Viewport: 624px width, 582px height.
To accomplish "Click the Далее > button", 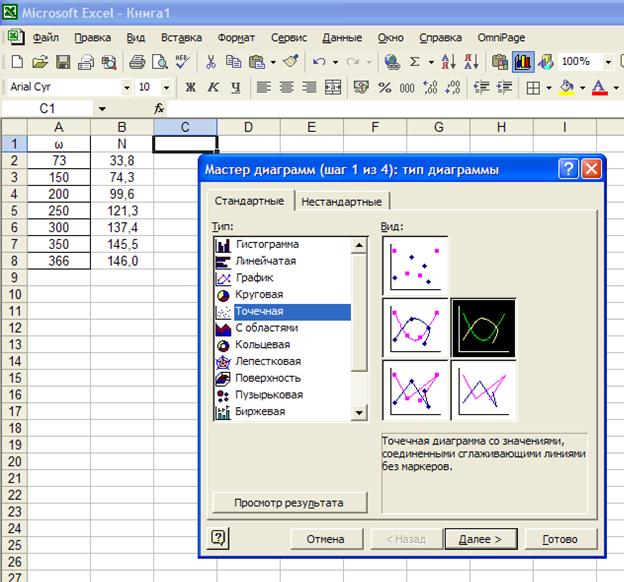I will tap(480, 539).
